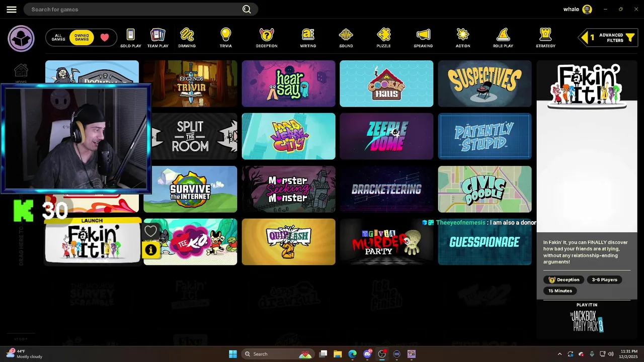Open the Windows Start menu
This screenshot has width=644, height=362.
[x=233, y=354]
